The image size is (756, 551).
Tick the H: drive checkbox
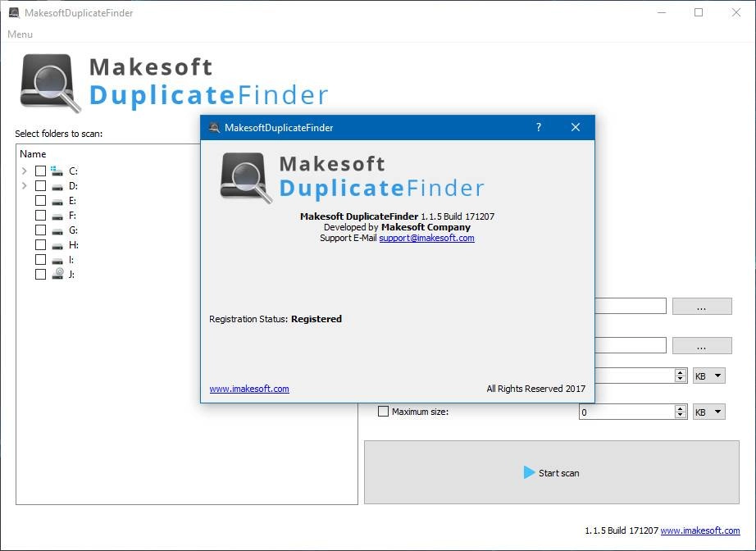coord(40,245)
